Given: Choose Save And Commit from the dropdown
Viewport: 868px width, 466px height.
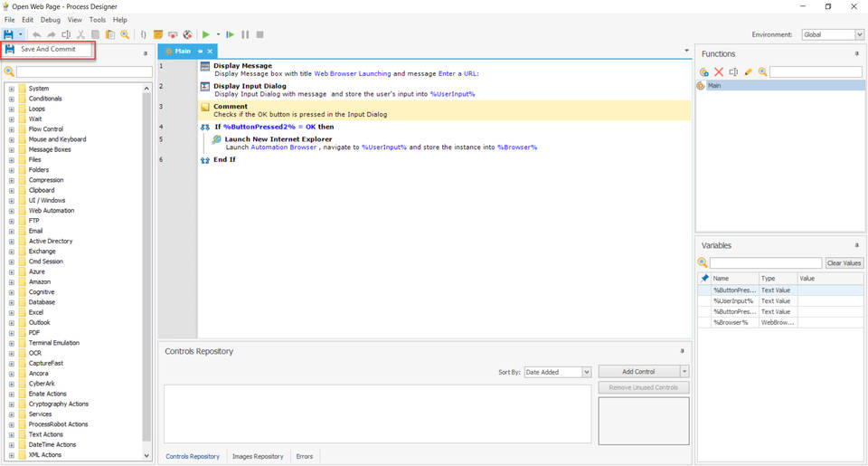Looking at the screenshot, I should (48, 50).
